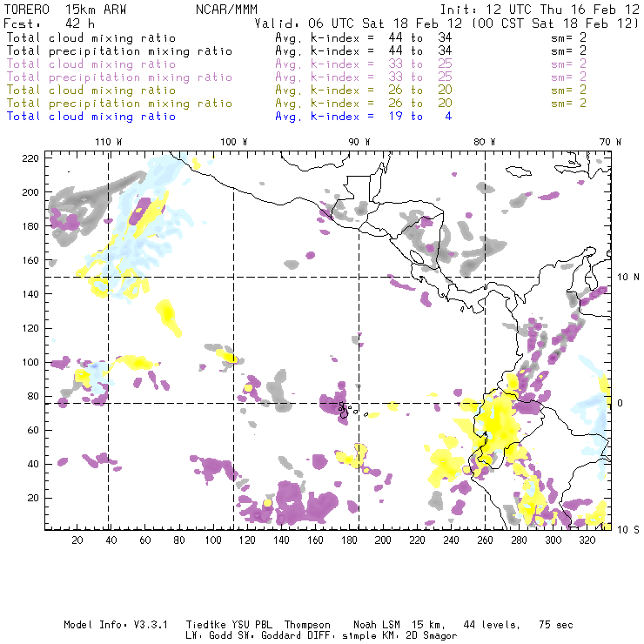This screenshot has width=644, height=644.
Task: Click the olive "Total precipitation mixing ratio" legend line
Action: click(119, 103)
